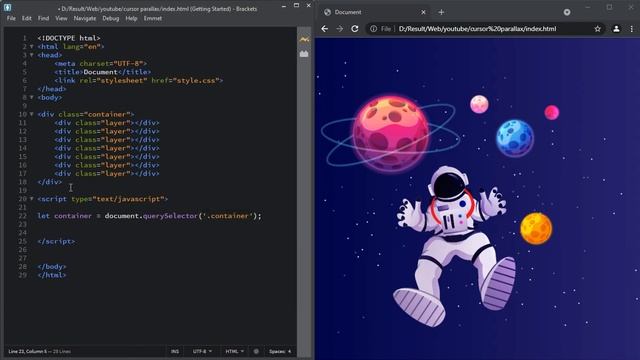Collapse the container div fold on line 10
640x360 pixels.
[31, 114]
